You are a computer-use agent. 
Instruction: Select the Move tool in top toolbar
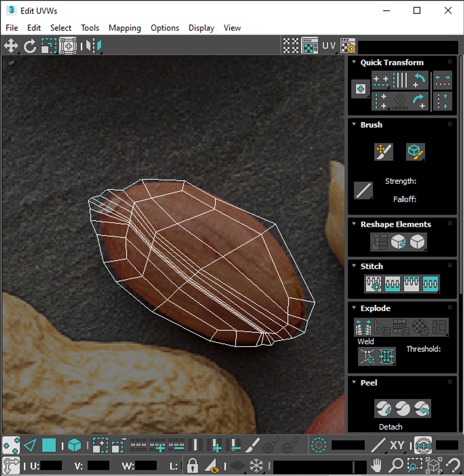[x=11, y=46]
